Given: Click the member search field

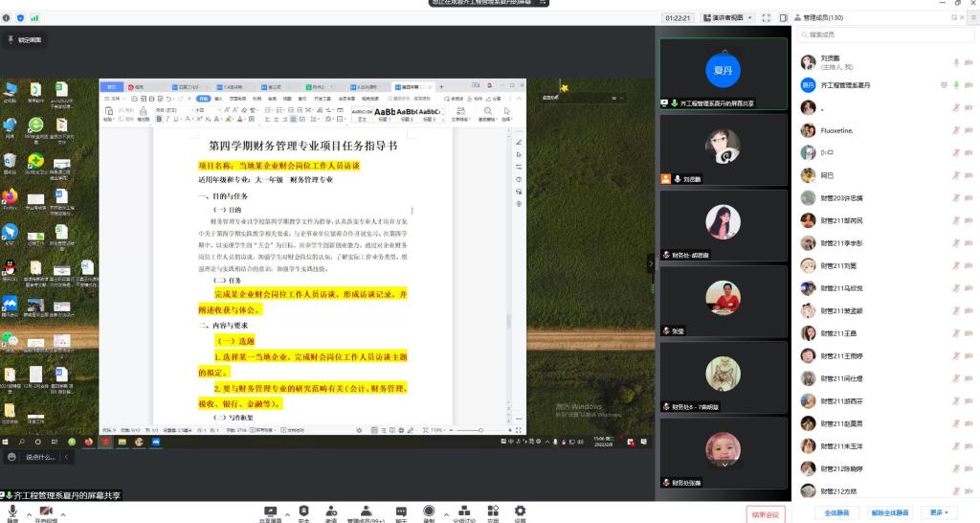Looking at the screenshot, I should pyautogui.click(x=885, y=34).
